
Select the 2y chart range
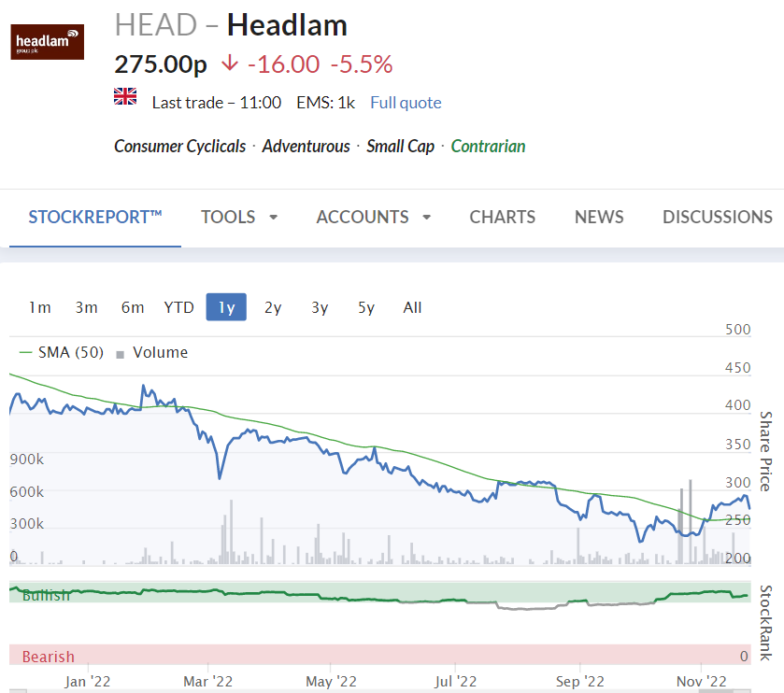coord(273,307)
